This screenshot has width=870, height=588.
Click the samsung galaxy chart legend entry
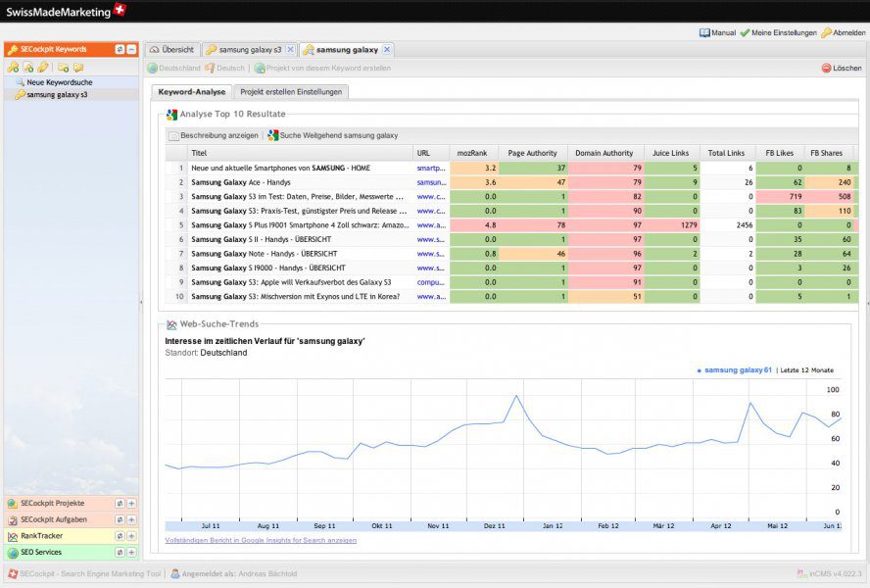coord(734,369)
